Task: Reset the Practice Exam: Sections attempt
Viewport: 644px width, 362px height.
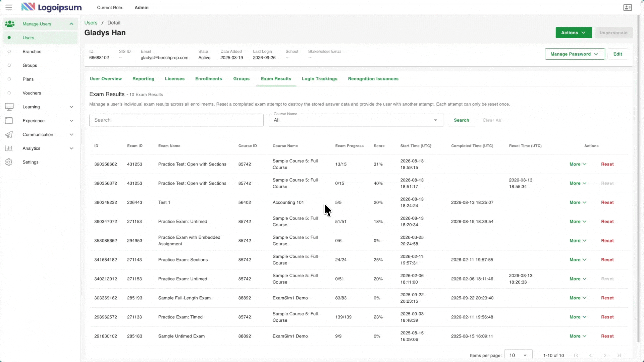Action: point(607,260)
